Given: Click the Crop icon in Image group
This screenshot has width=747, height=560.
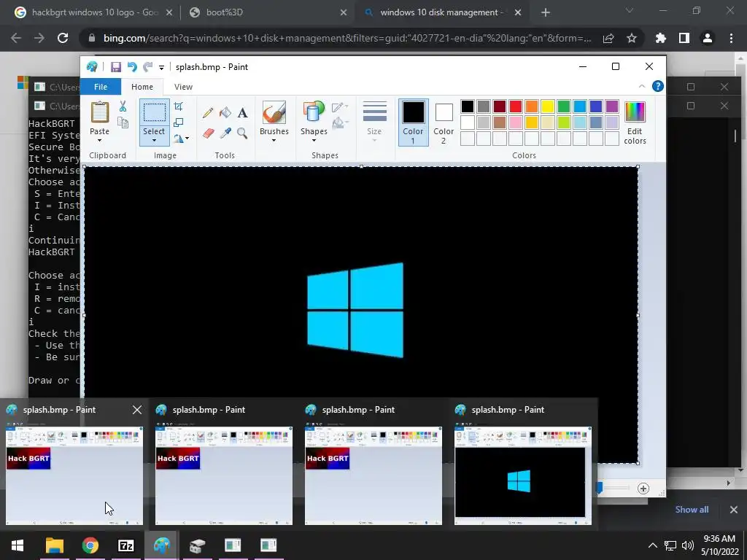Looking at the screenshot, I should pos(179,106).
